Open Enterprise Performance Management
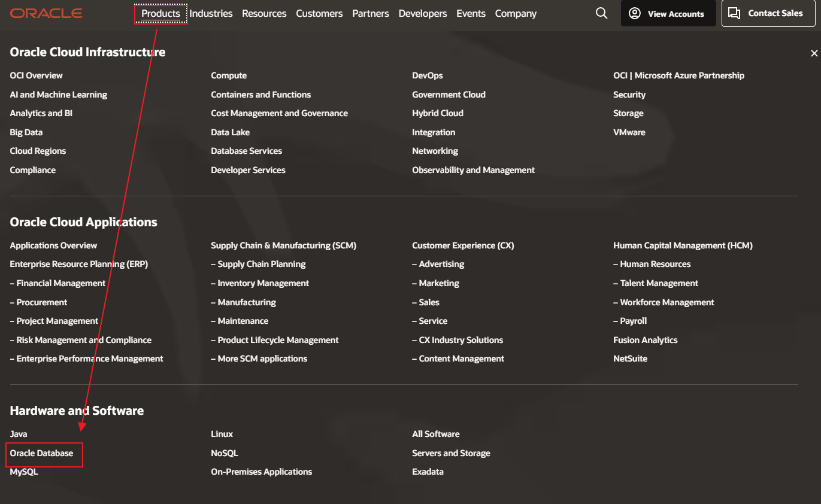 coord(87,359)
